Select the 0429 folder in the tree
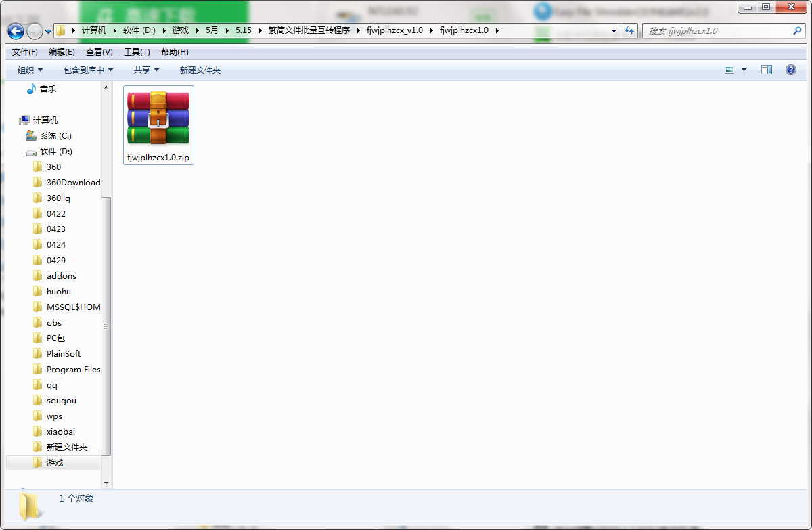This screenshot has height=530, width=812. coord(56,260)
